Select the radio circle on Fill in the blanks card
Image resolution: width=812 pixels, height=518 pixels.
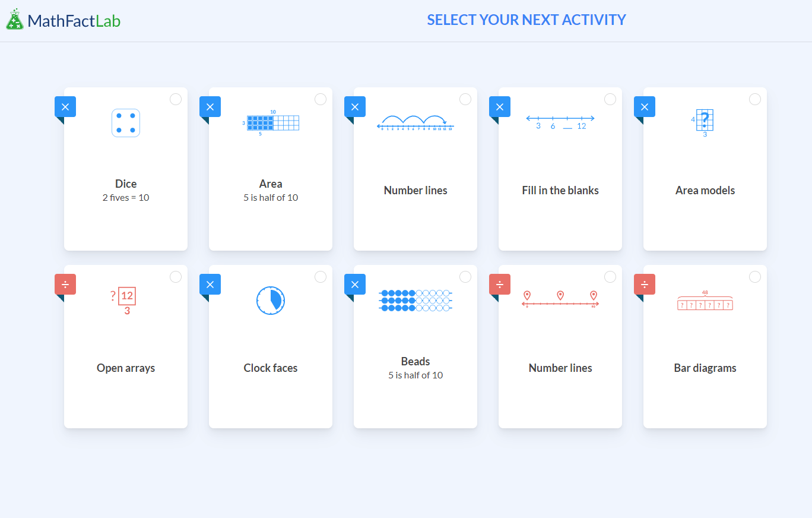coord(610,99)
